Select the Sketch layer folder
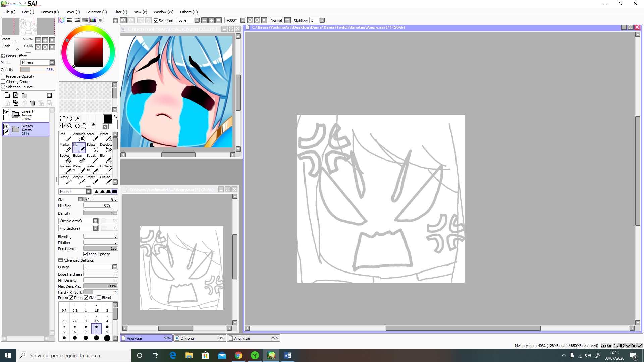This screenshot has width=644, height=362. (x=26, y=129)
